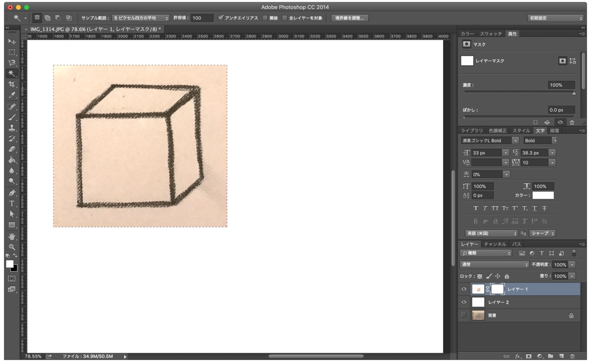Toggle lock all padlock icon
This screenshot has width=591, height=364.
(x=507, y=276)
